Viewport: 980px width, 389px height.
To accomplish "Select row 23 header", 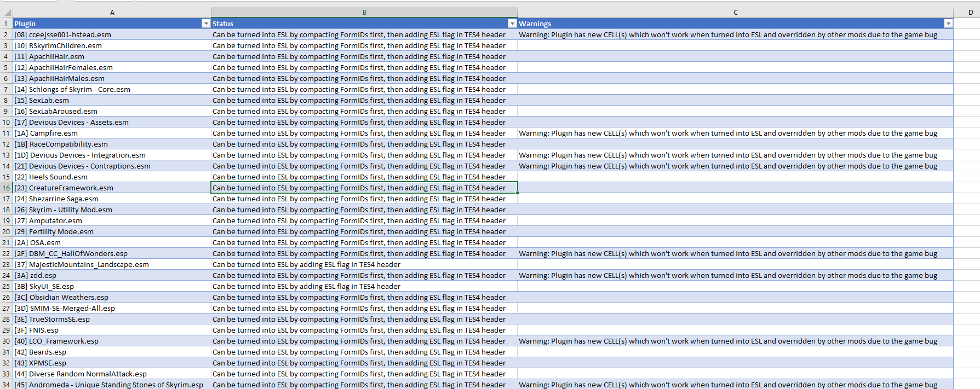I will tap(6, 264).
